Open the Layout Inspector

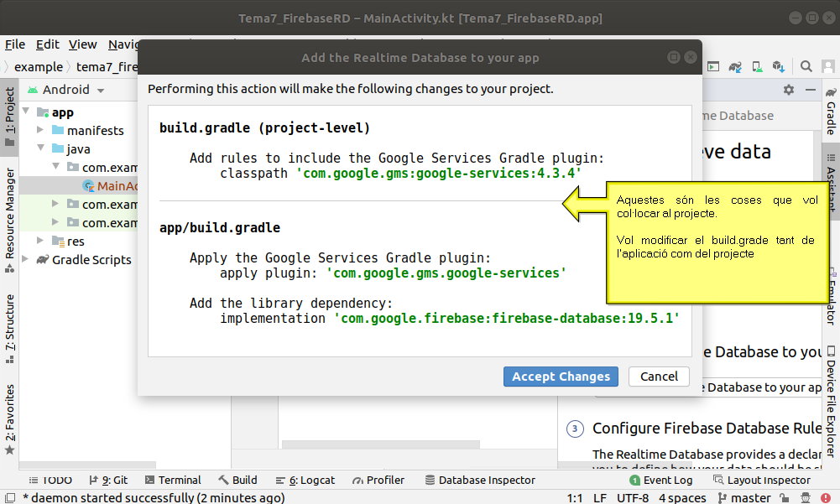[x=762, y=480]
